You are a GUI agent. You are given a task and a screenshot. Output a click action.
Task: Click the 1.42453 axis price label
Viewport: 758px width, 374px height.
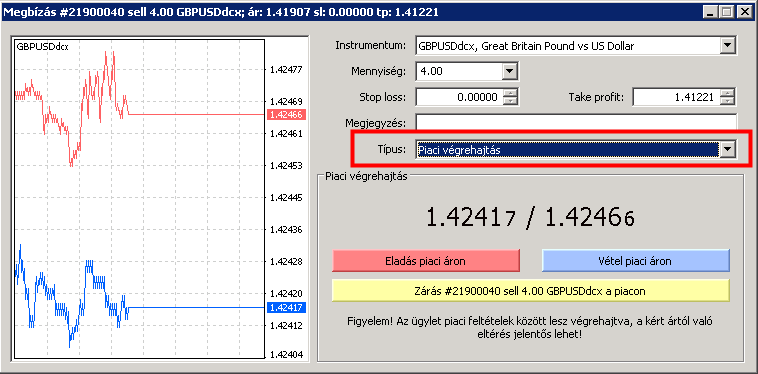pos(286,166)
